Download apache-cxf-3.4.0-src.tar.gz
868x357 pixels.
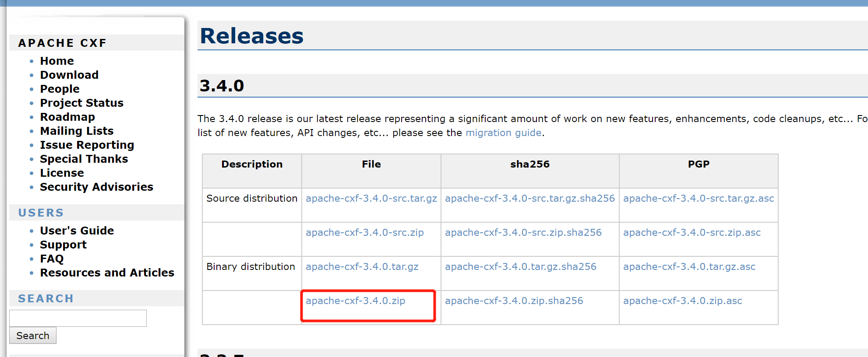371,198
